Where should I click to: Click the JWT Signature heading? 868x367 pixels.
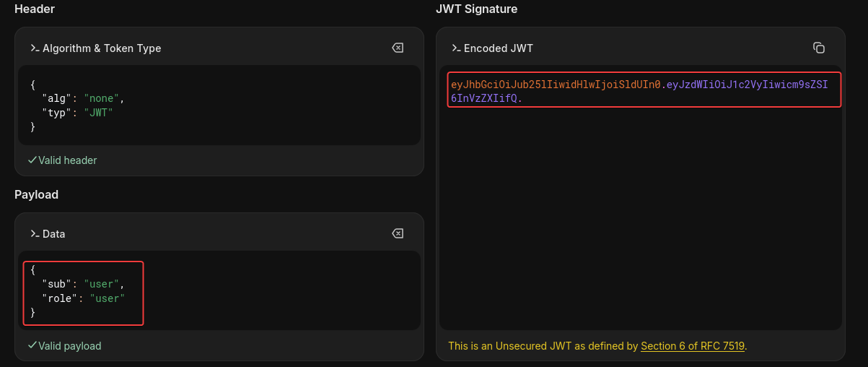click(476, 9)
